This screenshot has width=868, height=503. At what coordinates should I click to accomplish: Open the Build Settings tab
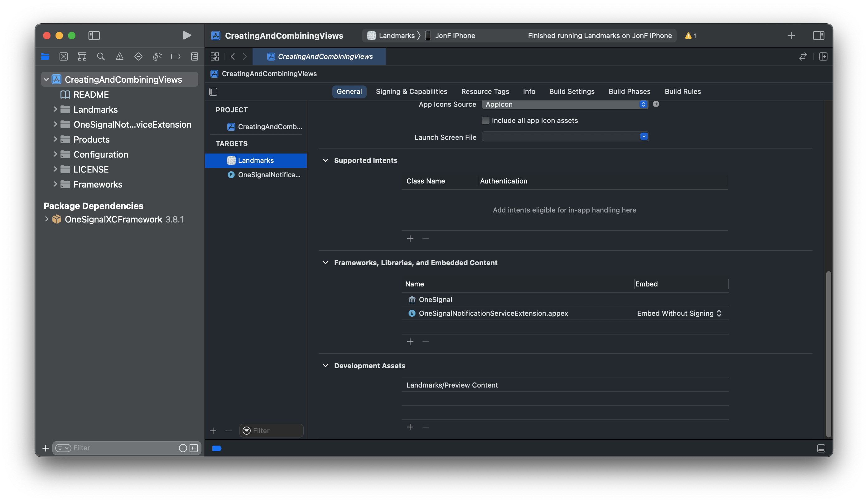(571, 91)
